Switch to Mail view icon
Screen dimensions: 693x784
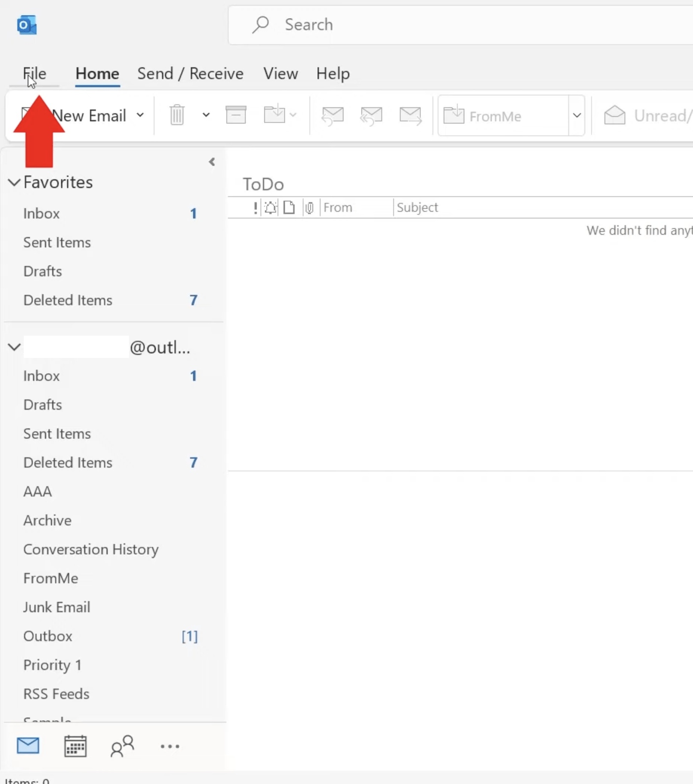coord(28,745)
